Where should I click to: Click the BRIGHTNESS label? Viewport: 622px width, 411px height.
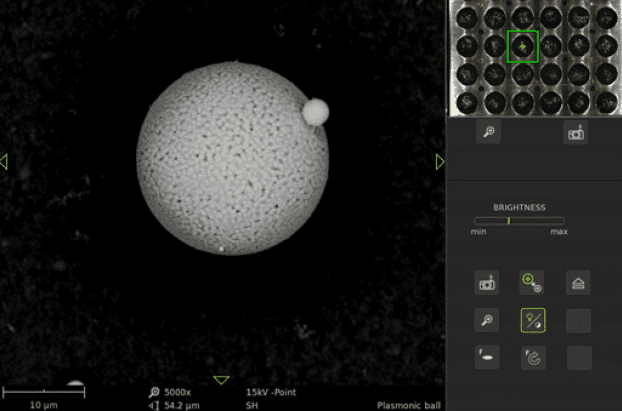[x=519, y=207]
